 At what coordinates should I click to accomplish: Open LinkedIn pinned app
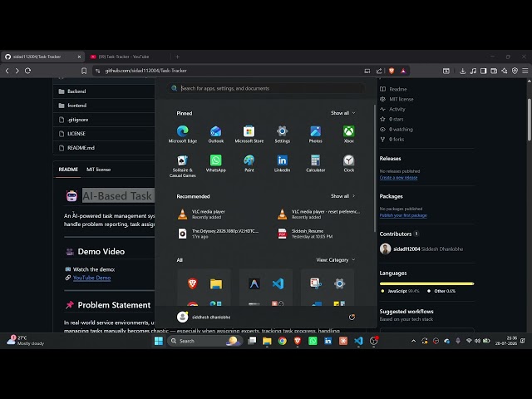(283, 163)
